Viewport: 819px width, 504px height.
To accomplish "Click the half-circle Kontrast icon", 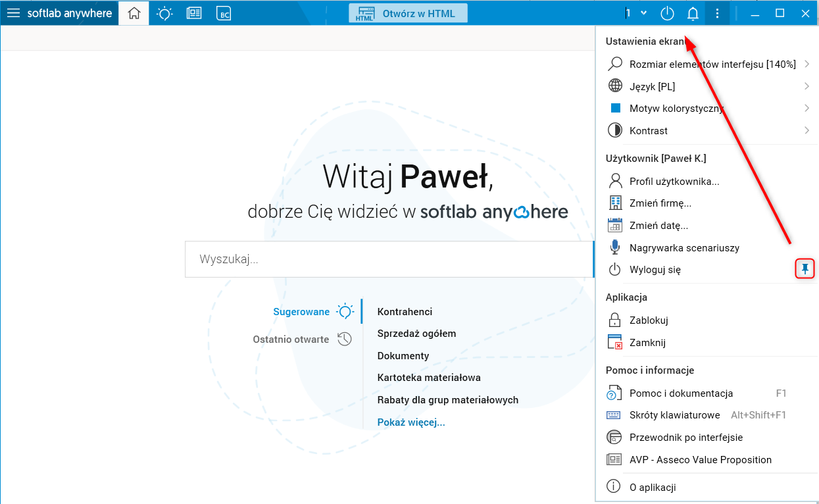I will (615, 130).
